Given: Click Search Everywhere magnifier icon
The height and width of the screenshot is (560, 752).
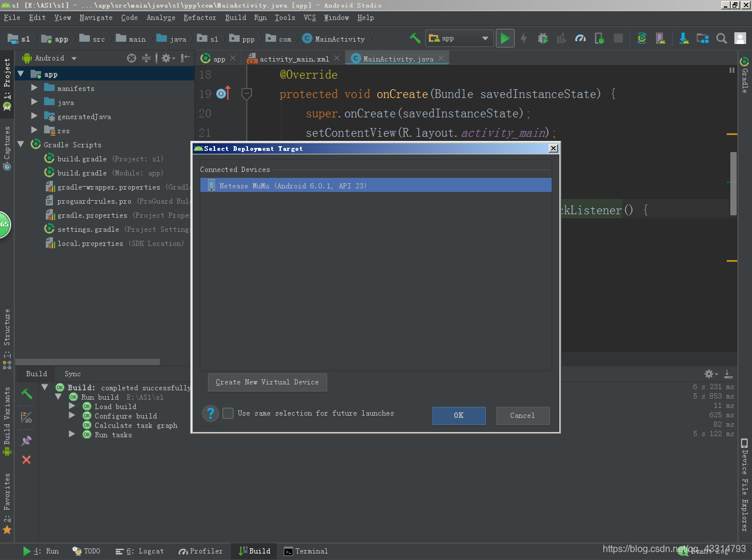Looking at the screenshot, I should (721, 38).
